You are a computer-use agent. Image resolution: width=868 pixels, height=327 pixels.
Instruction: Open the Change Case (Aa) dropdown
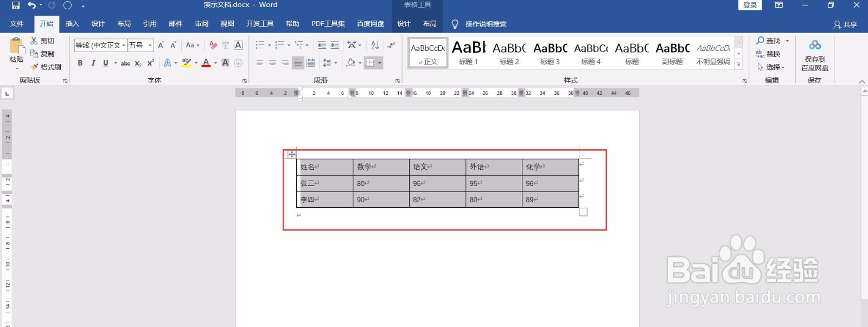(193, 45)
